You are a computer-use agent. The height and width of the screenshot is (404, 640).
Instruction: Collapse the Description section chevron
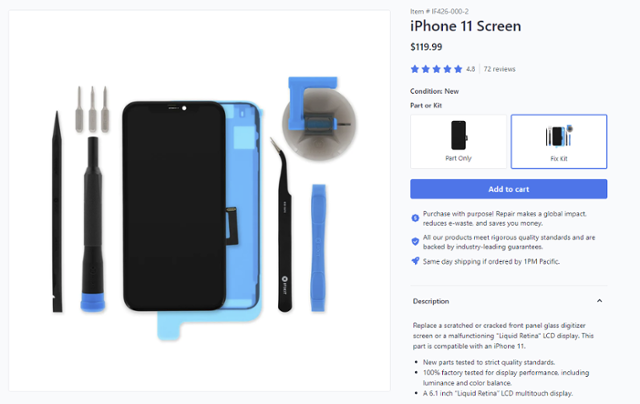(x=599, y=301)
